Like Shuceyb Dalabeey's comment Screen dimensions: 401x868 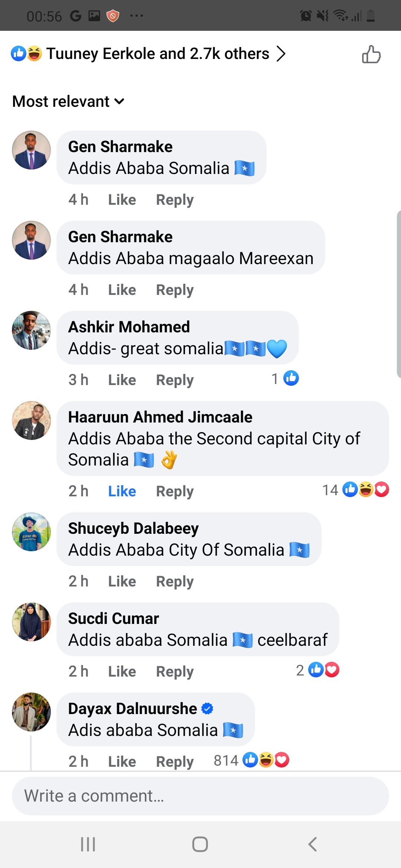[x=122, y=582]
